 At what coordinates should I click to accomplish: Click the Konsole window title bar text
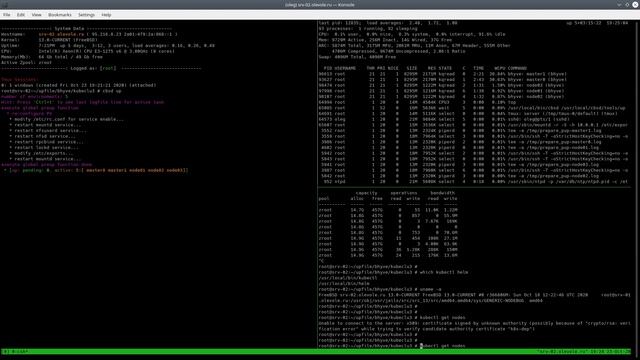[x=320, y=4]
